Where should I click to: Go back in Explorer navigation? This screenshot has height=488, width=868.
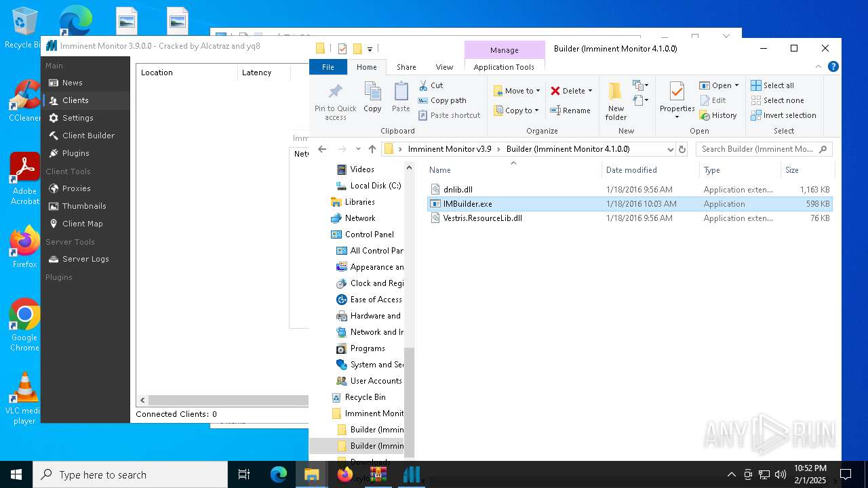(x=323, y=149)
